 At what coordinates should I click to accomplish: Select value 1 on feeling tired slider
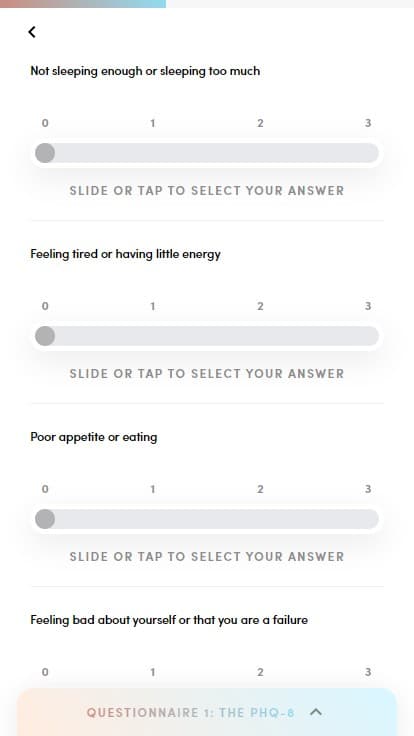[x=153, y=336]
